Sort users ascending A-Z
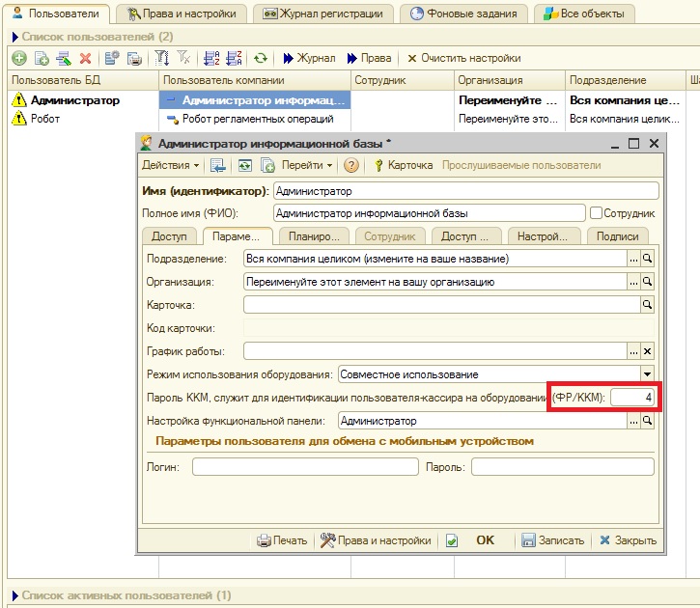 pyautogui.click(x=211, y=58)
